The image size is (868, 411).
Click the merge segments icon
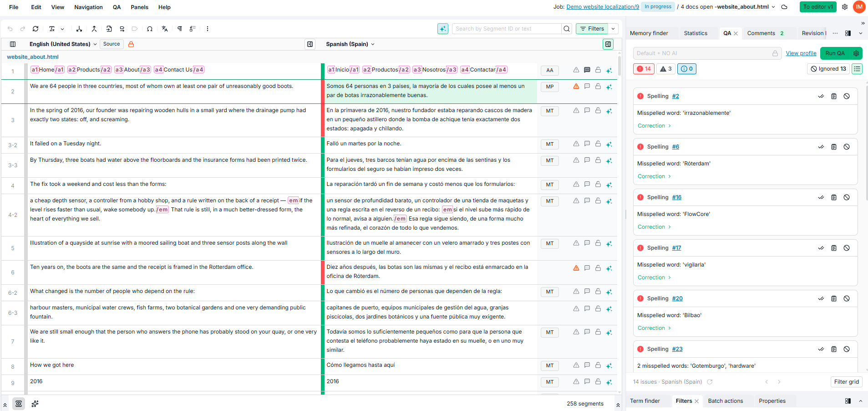point(94,29)
